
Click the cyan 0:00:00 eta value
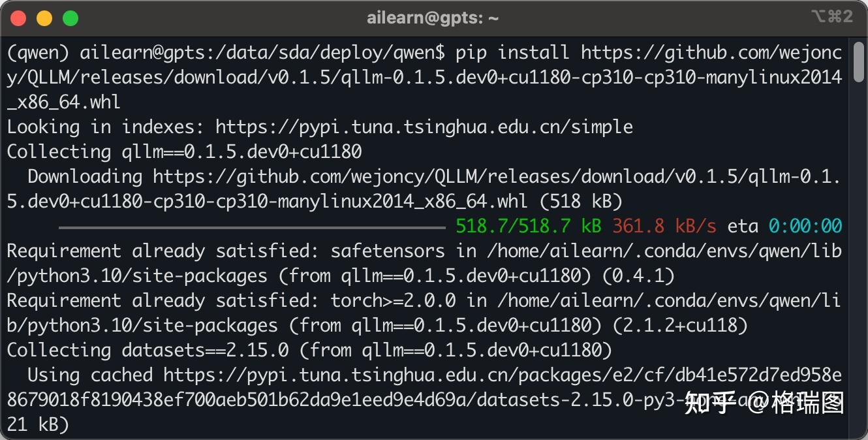click(x=805, y=227)
